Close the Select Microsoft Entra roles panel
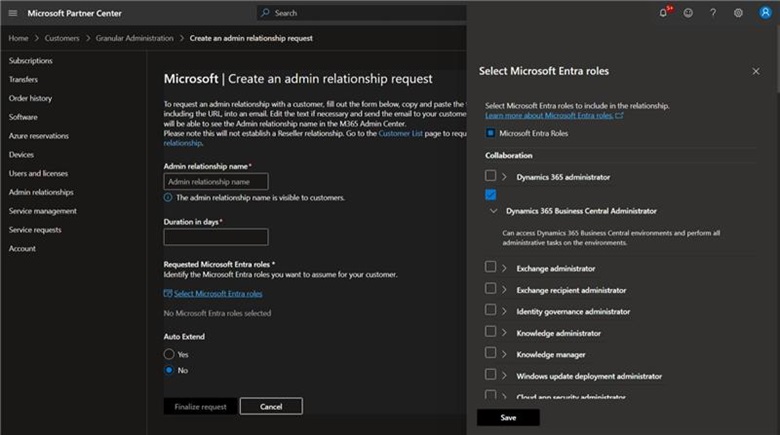 pyautogui.click(x=756, y=71)
